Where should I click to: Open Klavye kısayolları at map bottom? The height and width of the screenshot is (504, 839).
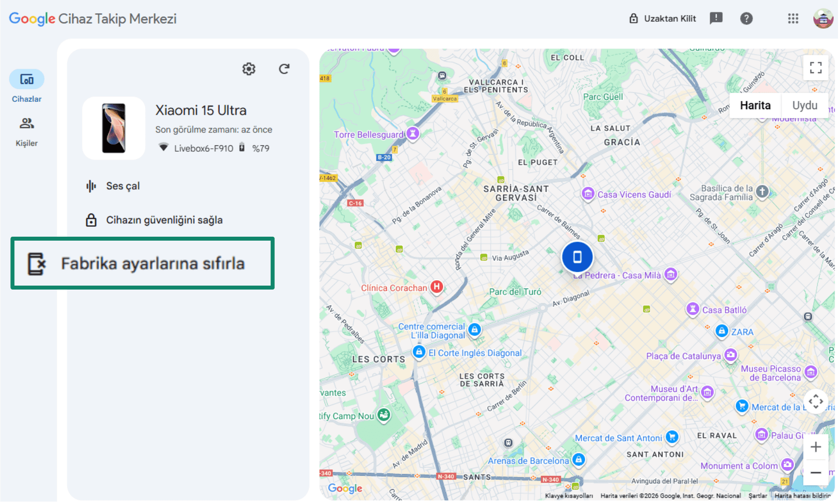coord(569,495)
